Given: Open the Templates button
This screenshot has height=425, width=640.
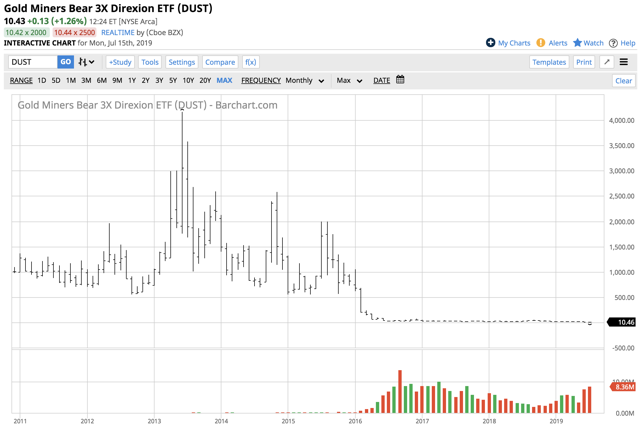Looking at the screenshot, I should (549, 62).
